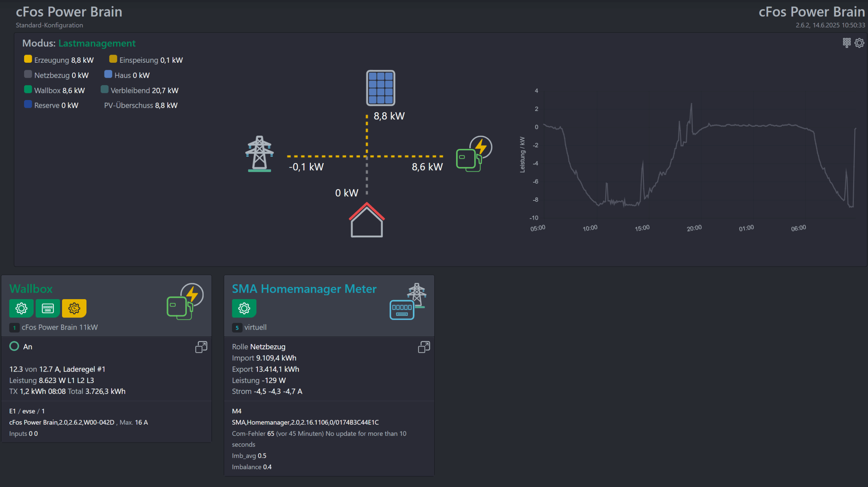The image size is (868, 487).
Task: Click the Haus blue legend swatch
Action: tap(108, 74)
